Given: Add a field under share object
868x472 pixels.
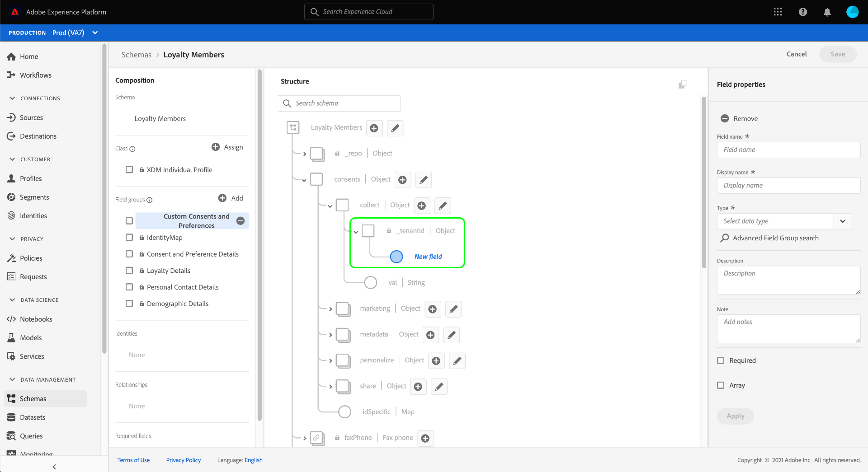Looking at the screenshot, I should [418, 387].
